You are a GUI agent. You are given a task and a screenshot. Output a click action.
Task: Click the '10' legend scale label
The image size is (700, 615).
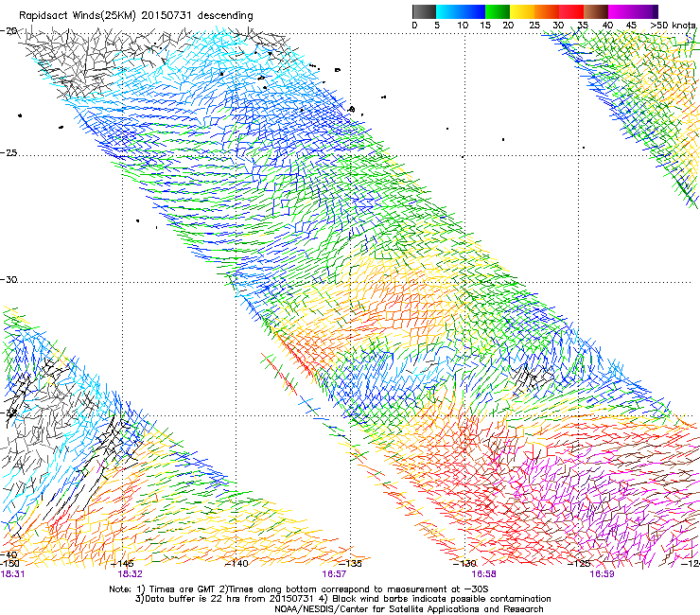[463, 26]
